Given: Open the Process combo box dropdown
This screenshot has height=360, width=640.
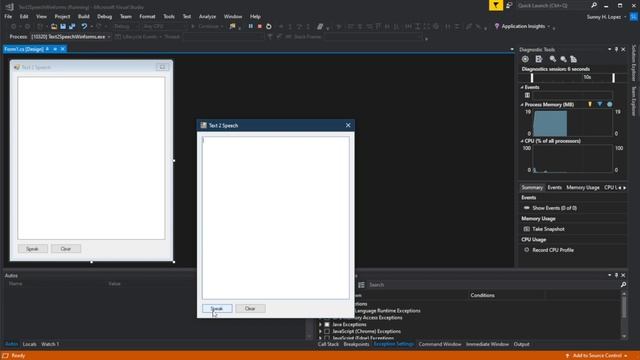Looking at the screenshot, I should click(x=109, y=37).
